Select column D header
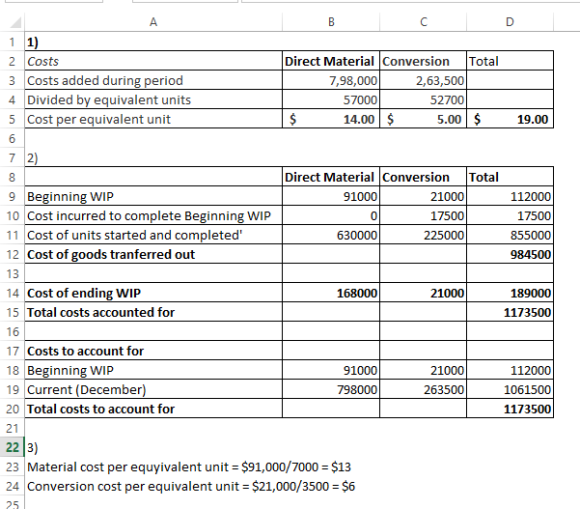580x509 pixels. 510,22
